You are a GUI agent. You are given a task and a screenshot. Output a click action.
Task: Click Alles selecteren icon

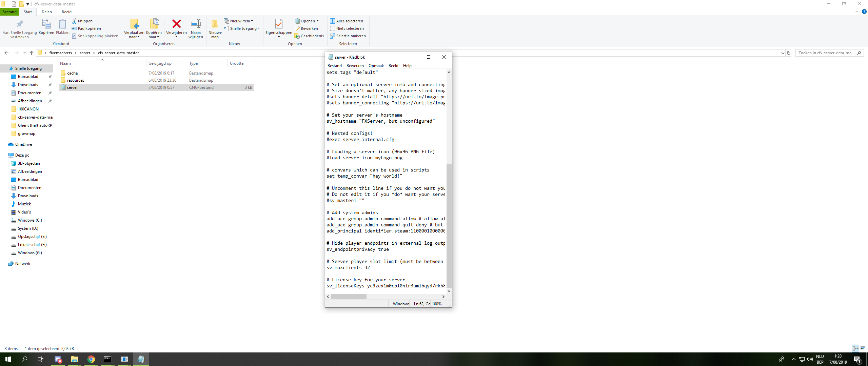(333, 21)
